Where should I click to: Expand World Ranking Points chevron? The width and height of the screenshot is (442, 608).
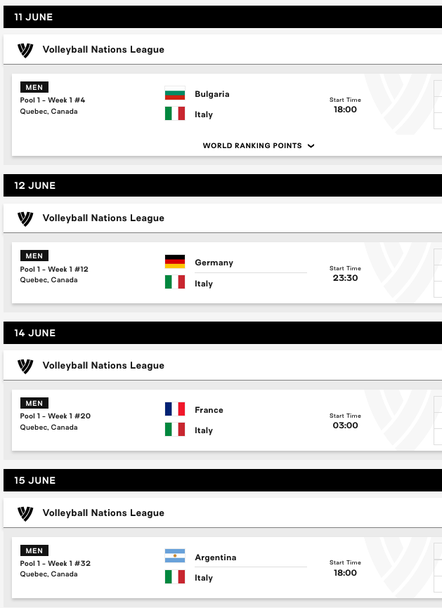311,146
